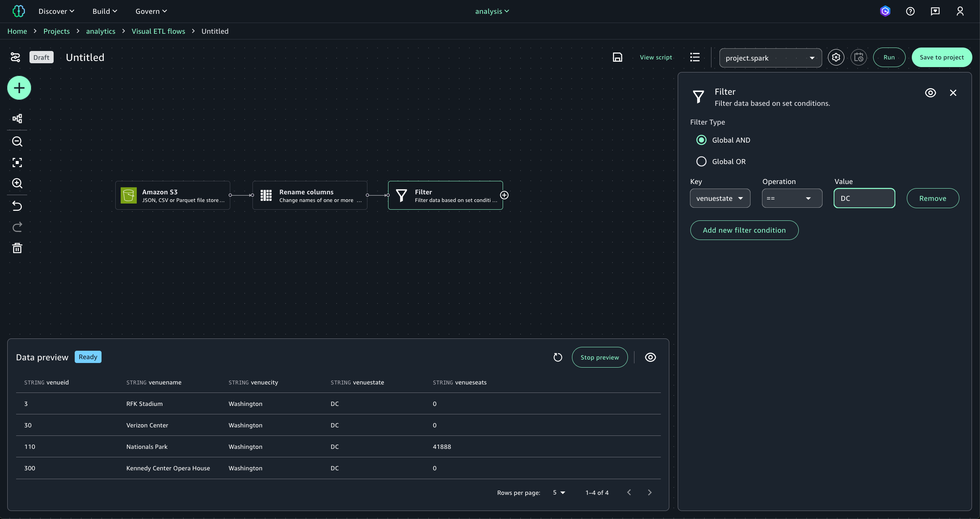980x519 pixels.
Task: Select the Global OR radio option
Action: [701, 161]
